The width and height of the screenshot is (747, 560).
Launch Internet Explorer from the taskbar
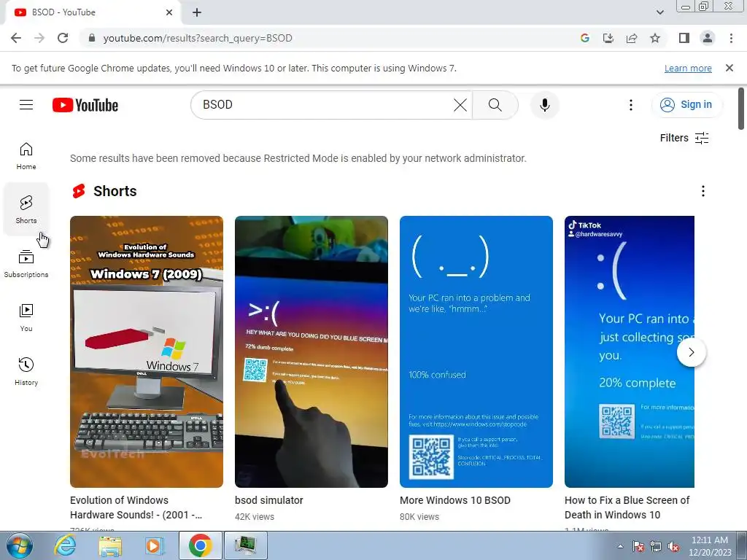pyautogui.click(x=65, y=545)
